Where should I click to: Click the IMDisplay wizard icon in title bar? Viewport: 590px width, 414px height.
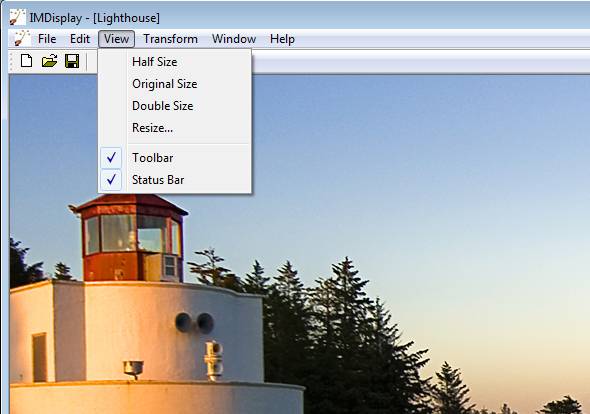point(18,17)
